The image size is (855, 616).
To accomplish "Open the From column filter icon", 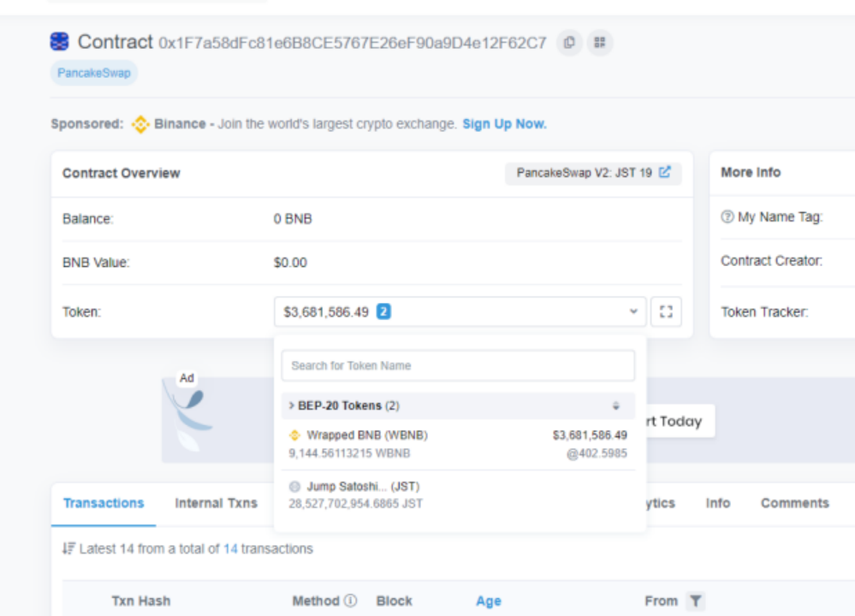I will coord(695,601).
